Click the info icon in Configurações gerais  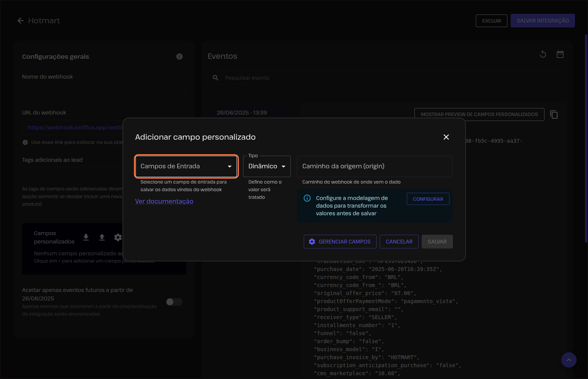coord(179,56)
